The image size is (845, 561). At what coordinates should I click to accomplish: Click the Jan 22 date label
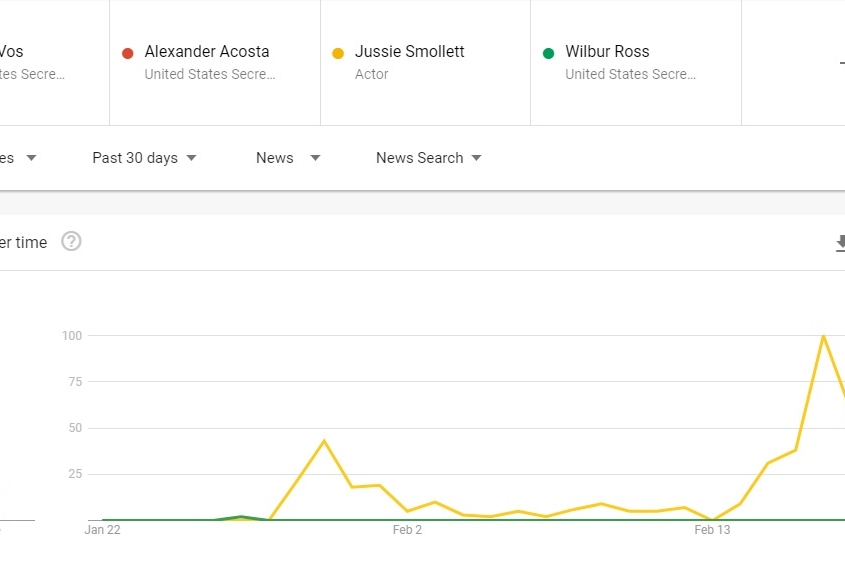pos(102,530)
